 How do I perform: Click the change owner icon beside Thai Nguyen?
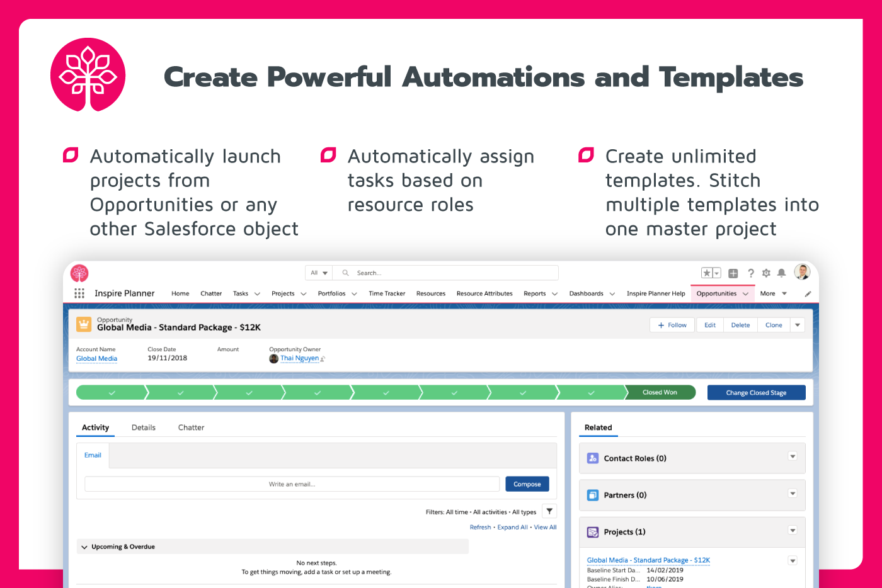(323, 359)
